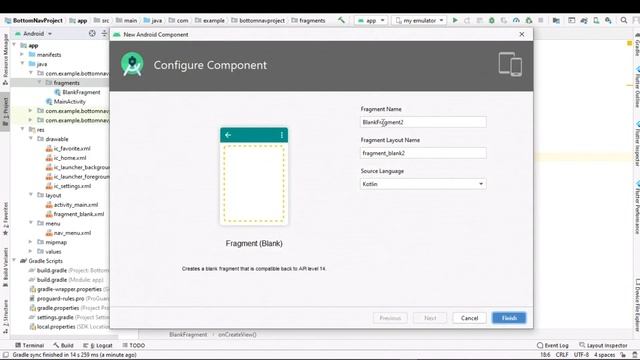This screenshot has width=640, height=360.
Task: Click the Cancel button
Action: tap(469, 318)
